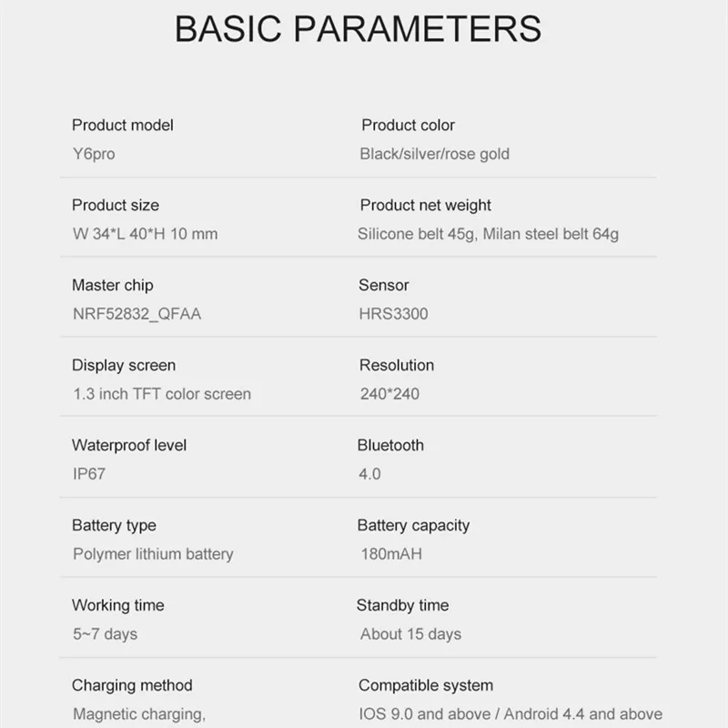
Task: Select the Product net weight label
Action: [426, 206]
